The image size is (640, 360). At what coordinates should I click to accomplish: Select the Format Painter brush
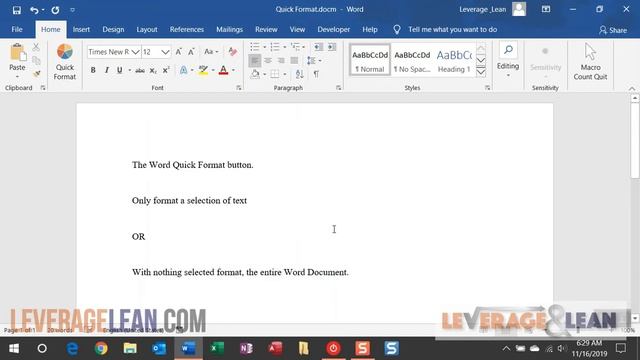(36, 73)
